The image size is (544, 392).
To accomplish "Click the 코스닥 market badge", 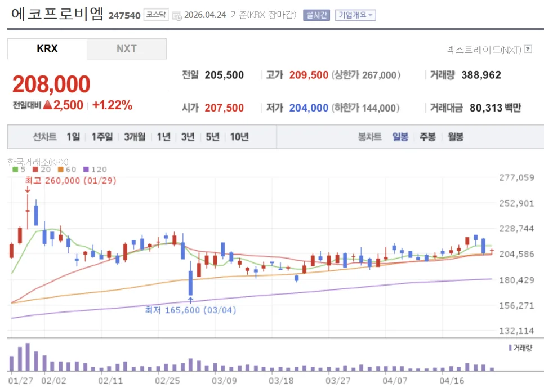I will (156, 15).
